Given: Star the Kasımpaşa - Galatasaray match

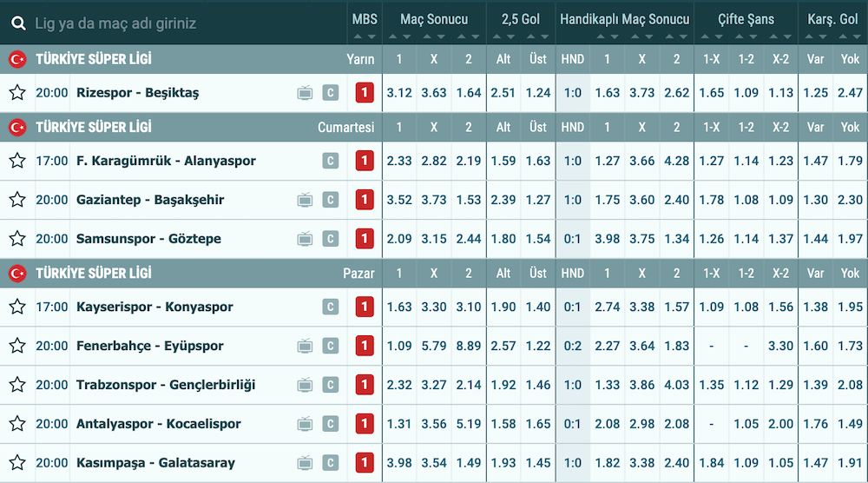Looking at the screenshot, I should click(17, 462).
